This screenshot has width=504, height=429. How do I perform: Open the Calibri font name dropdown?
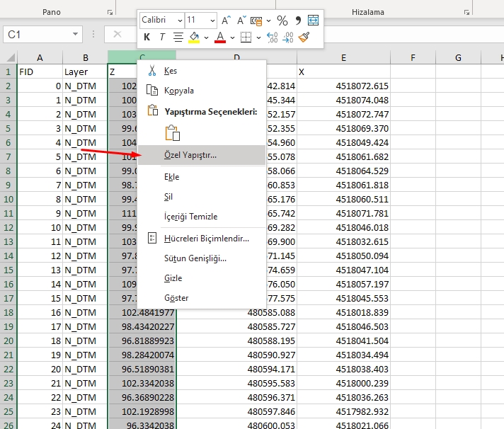point(180,21)
